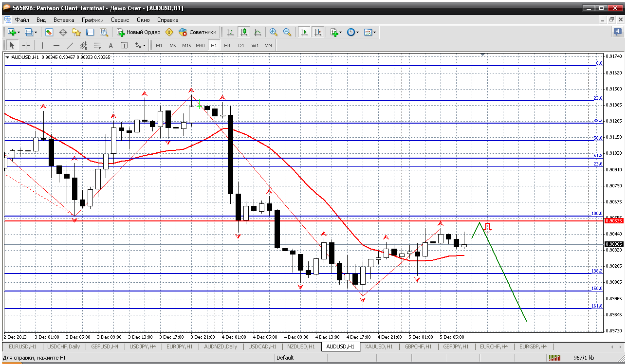The image size is (627, 364).
Task: Open the Справка menu
Action: click(167, 20)
